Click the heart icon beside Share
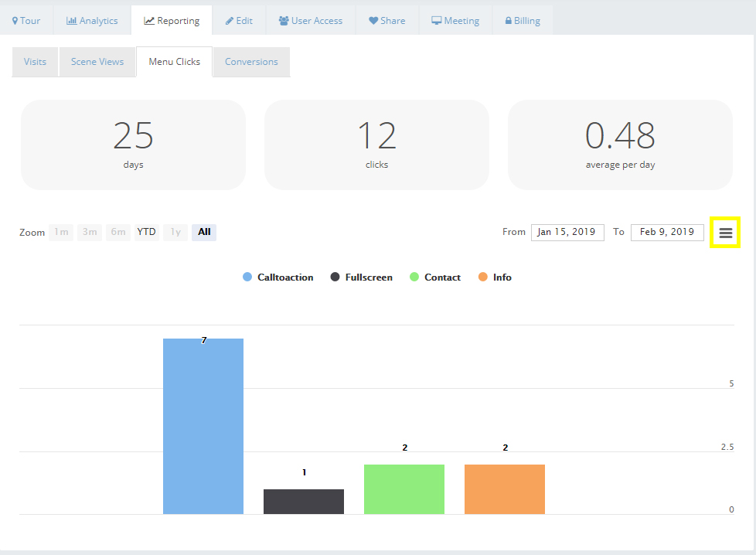 coord(373,21)
